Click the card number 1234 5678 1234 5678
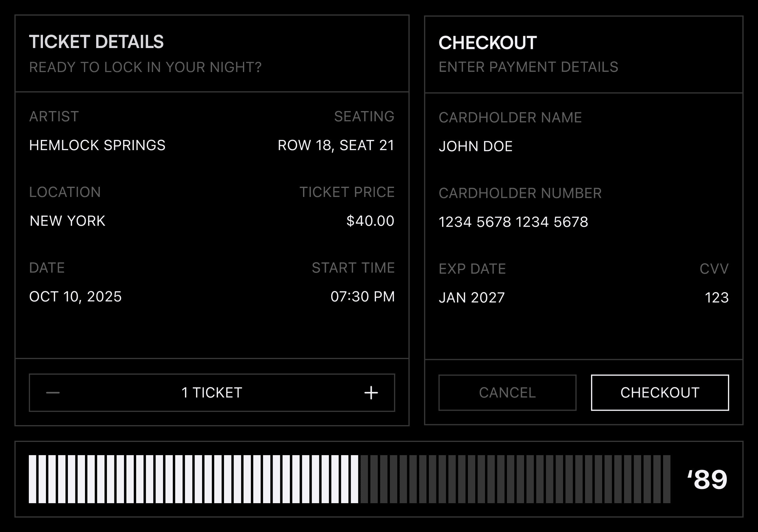This screenshot has height=532, width=758. click(x=513, y=222)
